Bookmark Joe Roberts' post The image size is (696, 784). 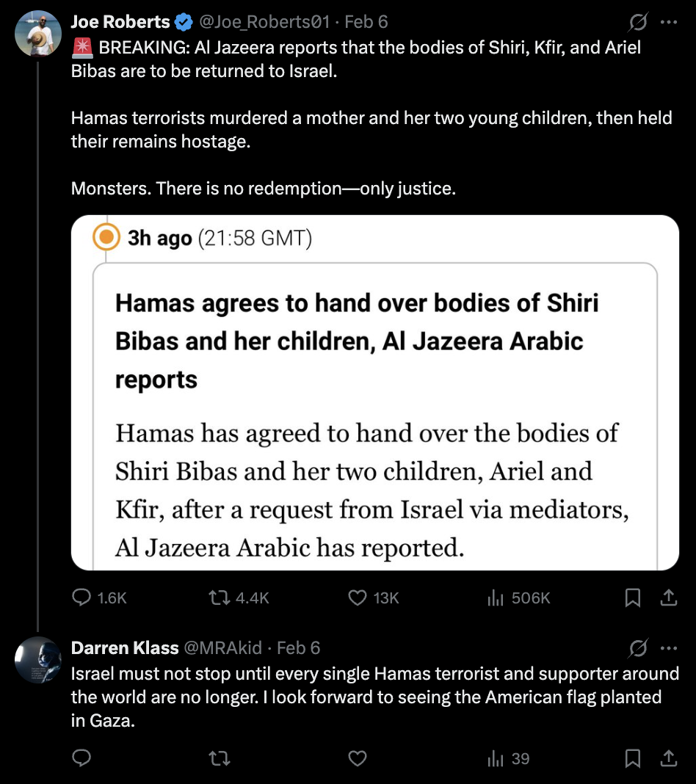tap(631, 598)
